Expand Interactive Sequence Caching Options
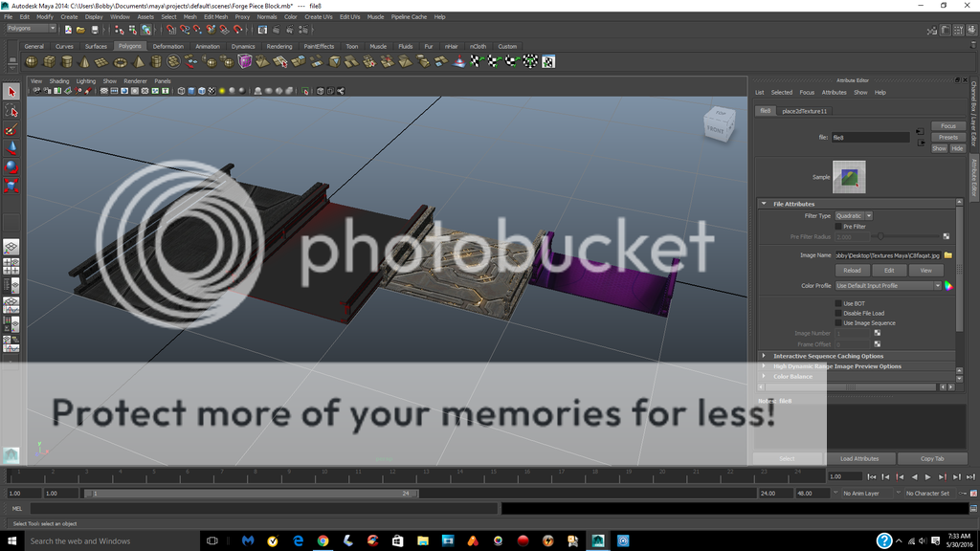 click(x=764, y=356)
